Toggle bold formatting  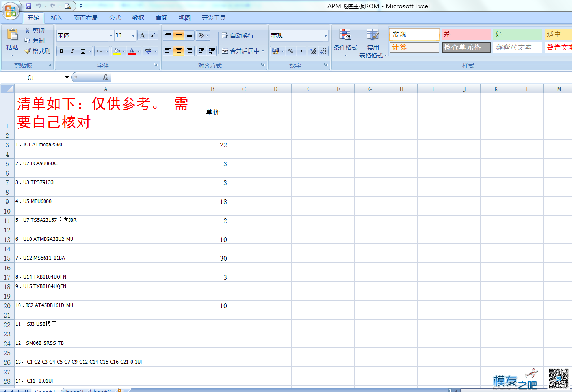[x=61, y=51]
